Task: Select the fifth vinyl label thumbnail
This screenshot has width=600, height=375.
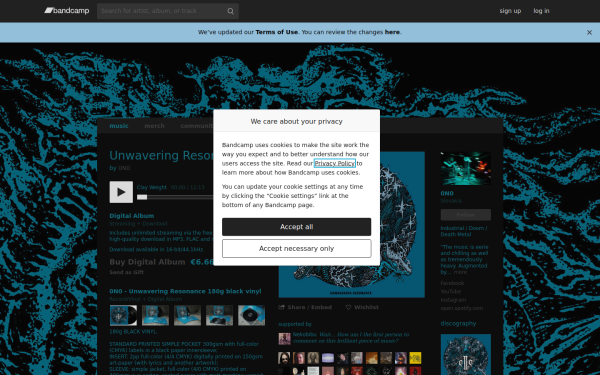Action: pyautogui.click(x=251, y=315)
